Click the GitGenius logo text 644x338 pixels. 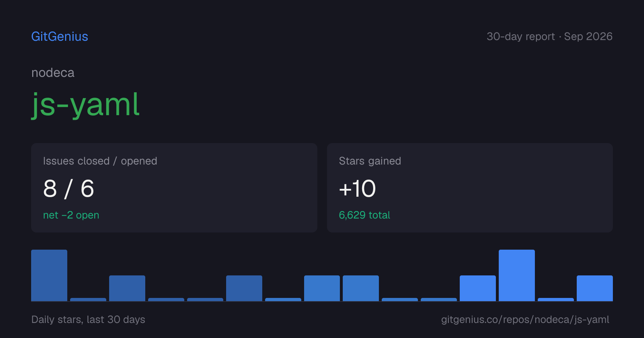click(x=60, y=36)
